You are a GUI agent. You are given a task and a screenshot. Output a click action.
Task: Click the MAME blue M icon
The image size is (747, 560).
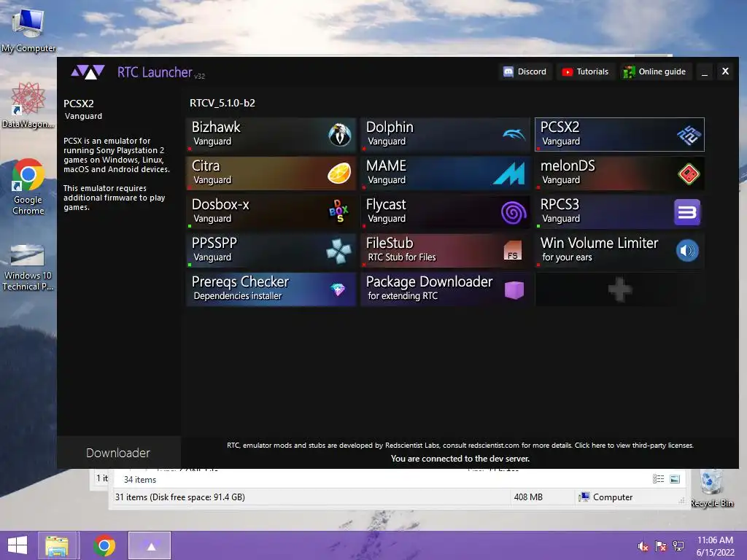pyautogui.click(x=509, y=174)
